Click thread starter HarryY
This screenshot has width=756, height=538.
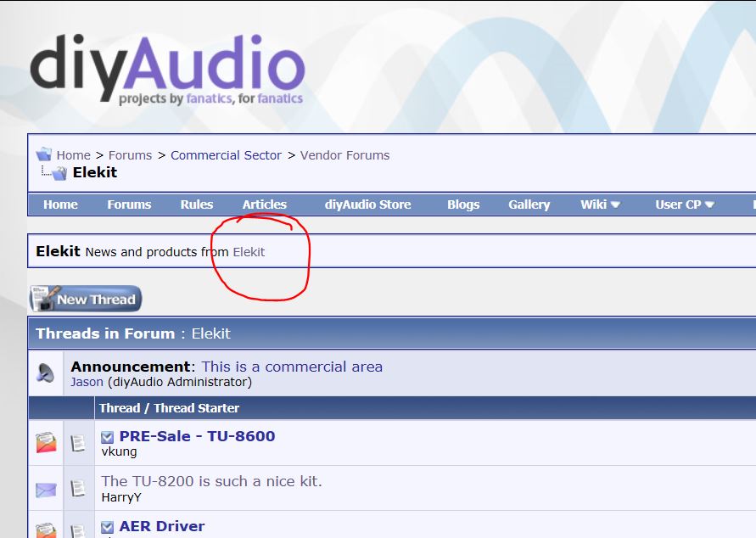(x=121, y=497)
